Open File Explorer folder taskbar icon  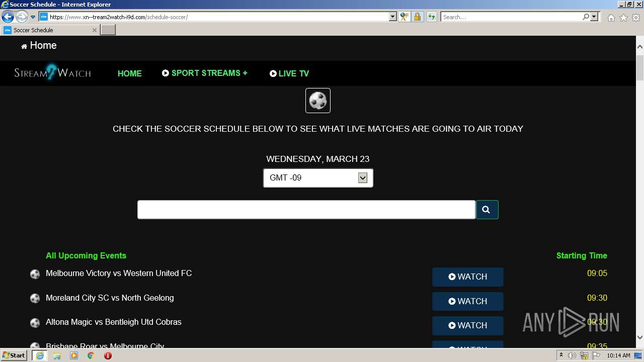tap(57, 355)
